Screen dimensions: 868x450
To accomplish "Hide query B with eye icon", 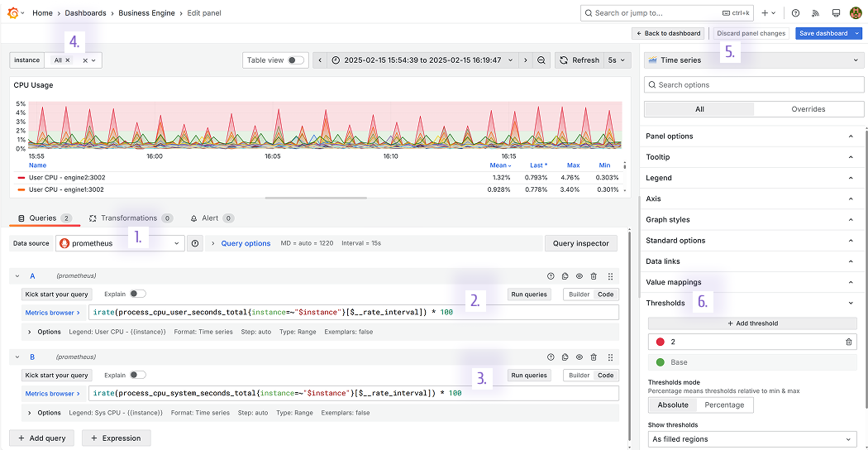I will coord(579,357).
